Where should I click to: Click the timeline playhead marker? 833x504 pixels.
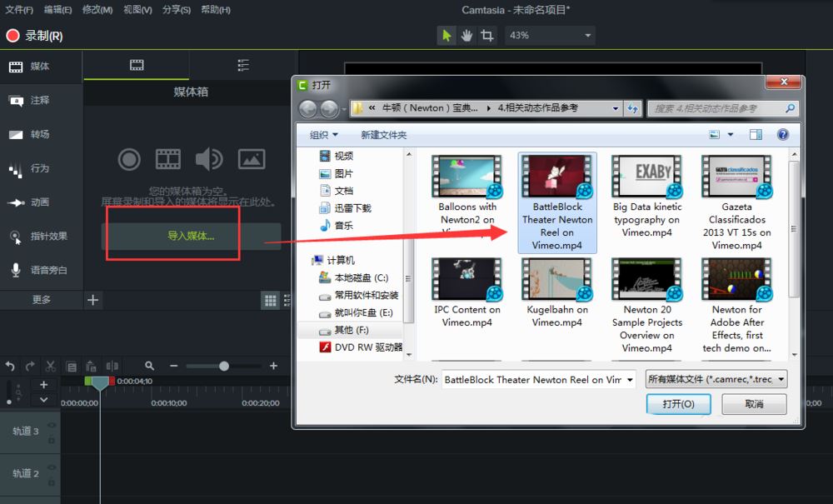click(x=99, y=383)
